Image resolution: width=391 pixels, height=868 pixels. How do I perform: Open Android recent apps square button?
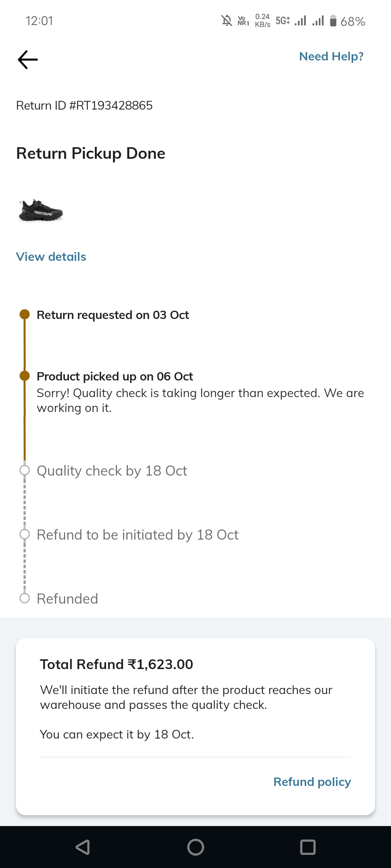click(308, 847)
